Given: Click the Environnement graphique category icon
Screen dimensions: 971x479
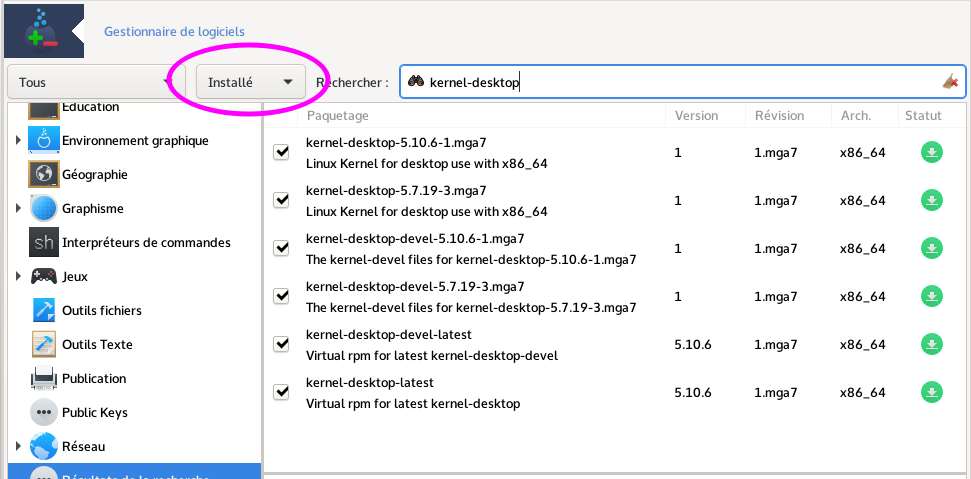Looking at the screenshot, I should (x=43, y=140).
